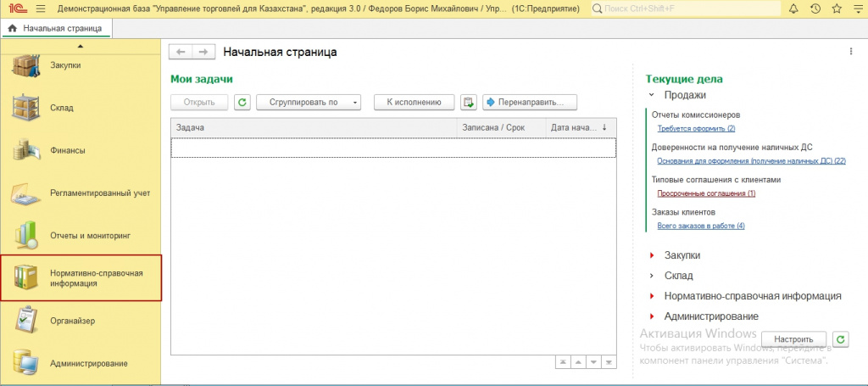Click the Регламентированный учет icon
The image size is (868, 386).
pos(25,193)
